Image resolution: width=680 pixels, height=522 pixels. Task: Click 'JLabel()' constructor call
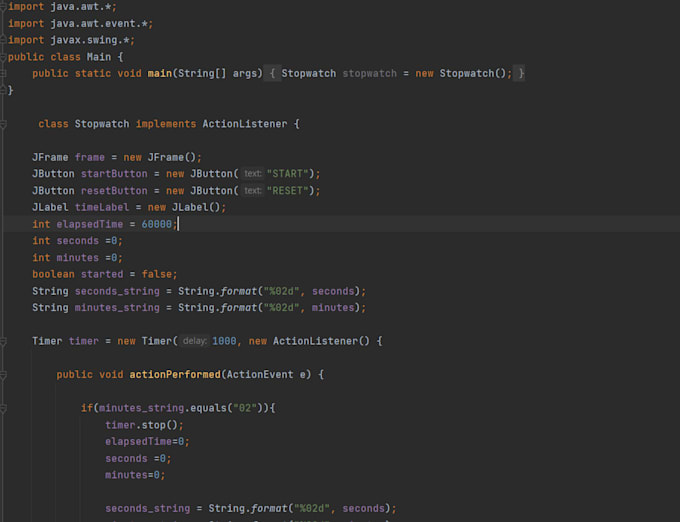196,207
